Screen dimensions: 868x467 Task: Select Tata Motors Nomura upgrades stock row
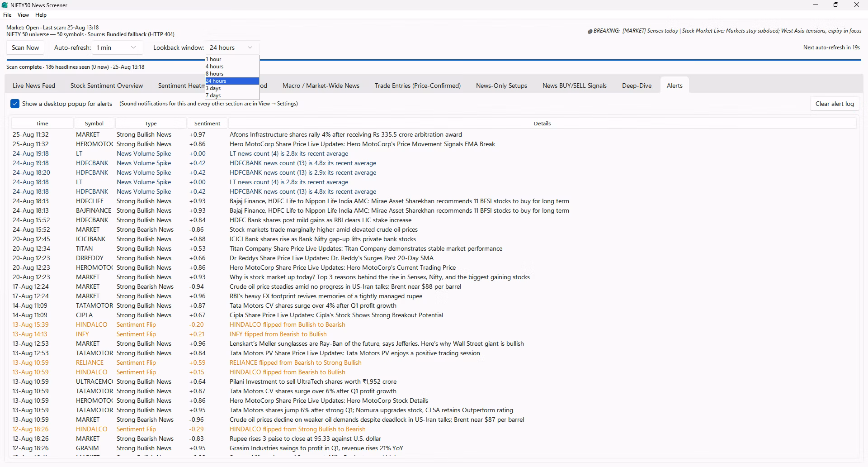pyautogui.click(x=434, y=410)
